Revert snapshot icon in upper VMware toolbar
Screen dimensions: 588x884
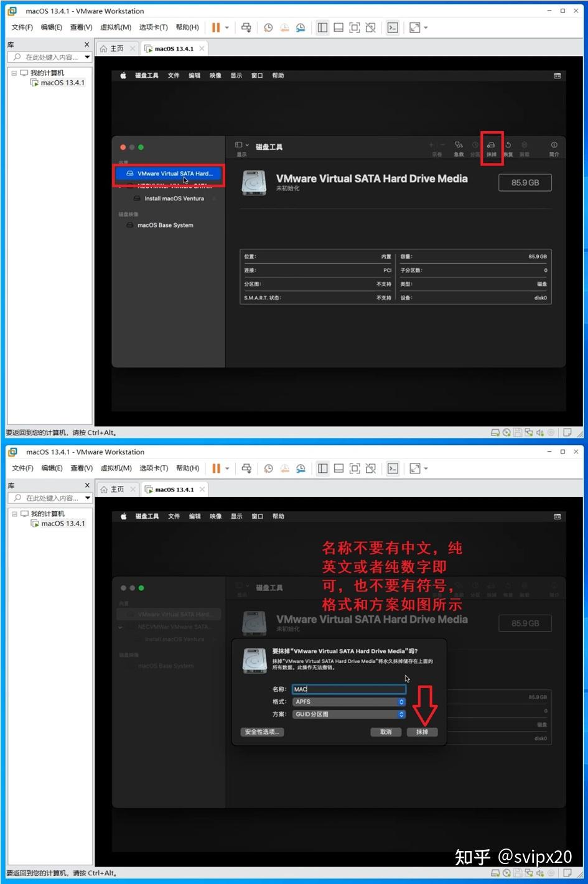(284, 27)
